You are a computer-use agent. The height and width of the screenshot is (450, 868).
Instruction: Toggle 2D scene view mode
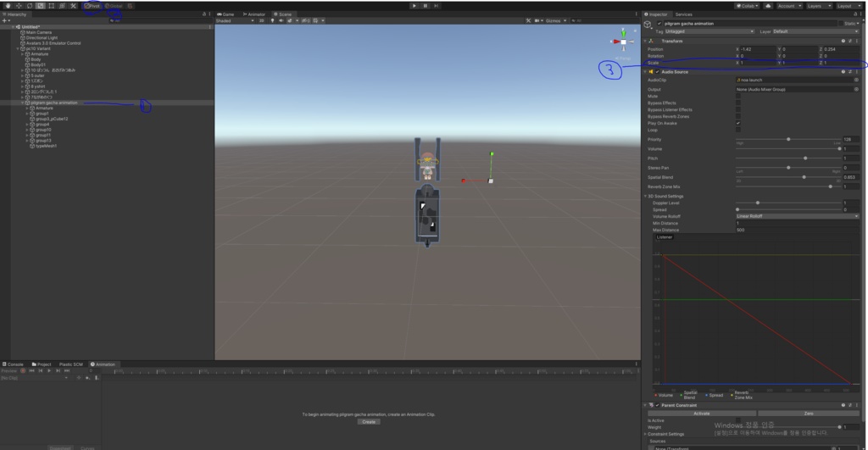261,21
